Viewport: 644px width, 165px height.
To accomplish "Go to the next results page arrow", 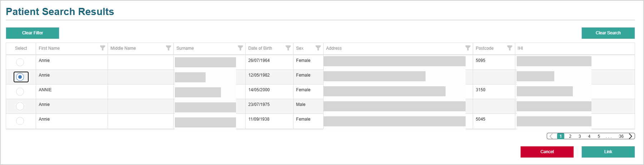I will point(631,136).
